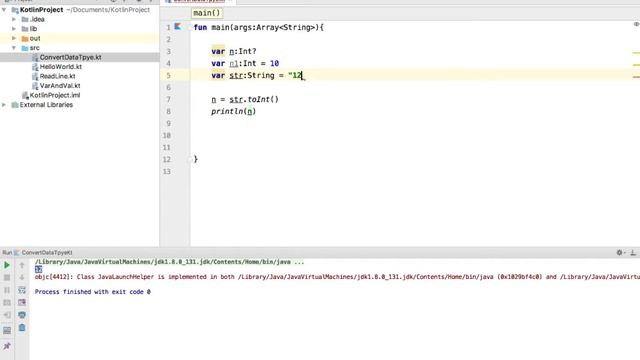Click the Exit icon in the Run panel
640x360 pixels.
point(7,315)
